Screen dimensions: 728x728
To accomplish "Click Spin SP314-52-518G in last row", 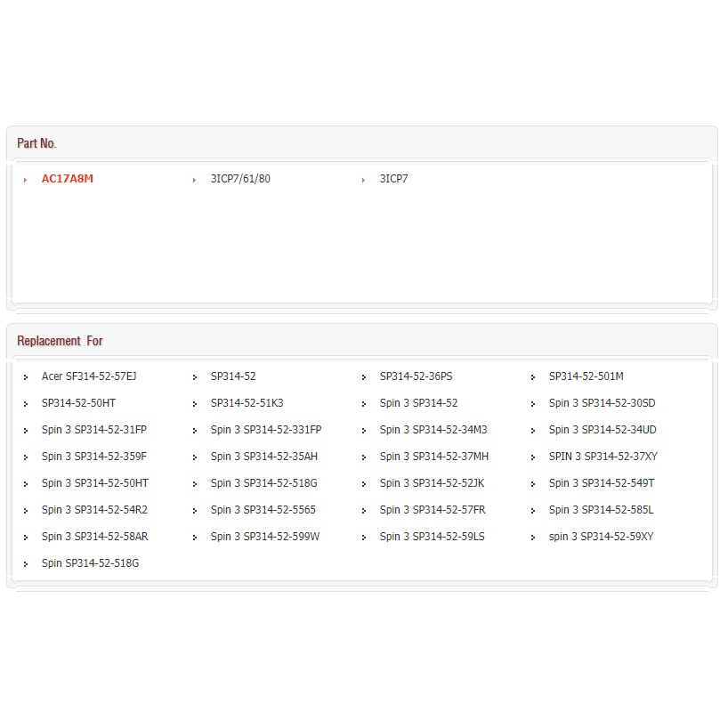I will (91, 563).
